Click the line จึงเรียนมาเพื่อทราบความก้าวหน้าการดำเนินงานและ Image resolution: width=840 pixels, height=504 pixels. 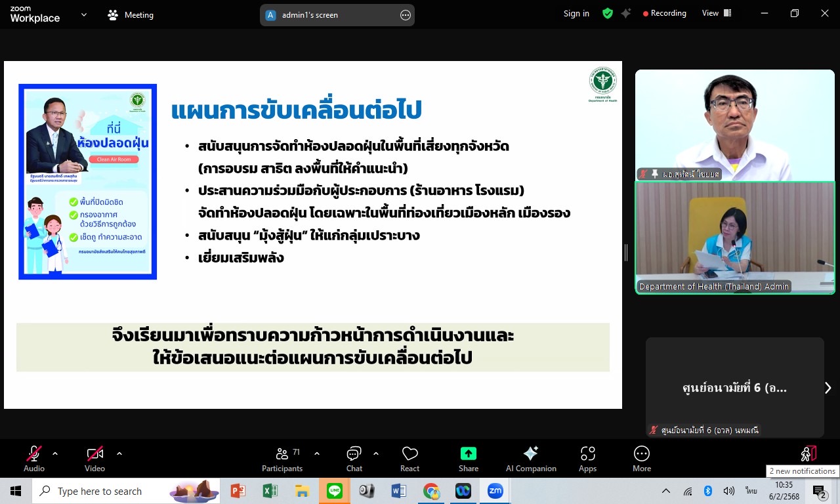pyautogui.click(x=313, y=335)
